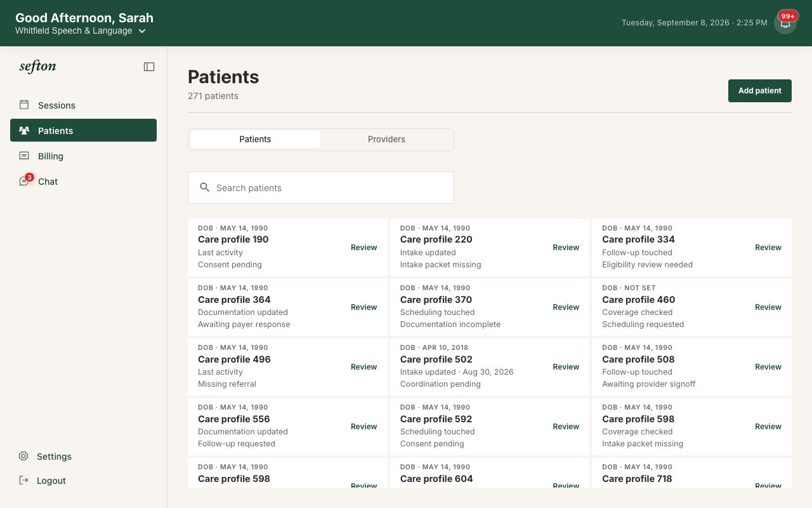The height and width of the screenshot is (508, 812).
Task: Click the name Care profile 718
Action: click(x=637, y=479)
